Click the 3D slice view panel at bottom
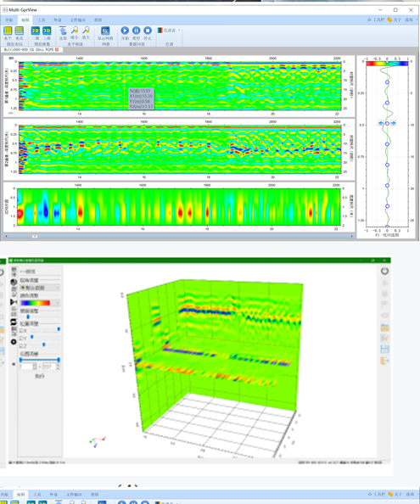 [x=179, y=207]
